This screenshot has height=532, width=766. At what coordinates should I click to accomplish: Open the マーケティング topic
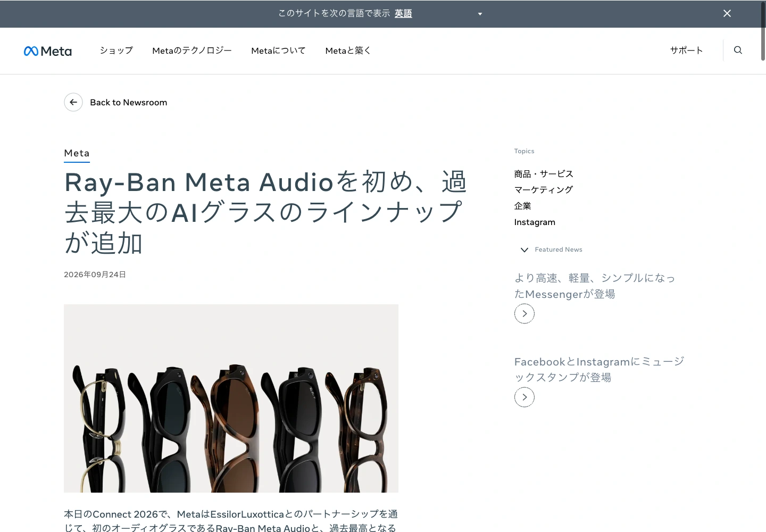pos(544,190)
